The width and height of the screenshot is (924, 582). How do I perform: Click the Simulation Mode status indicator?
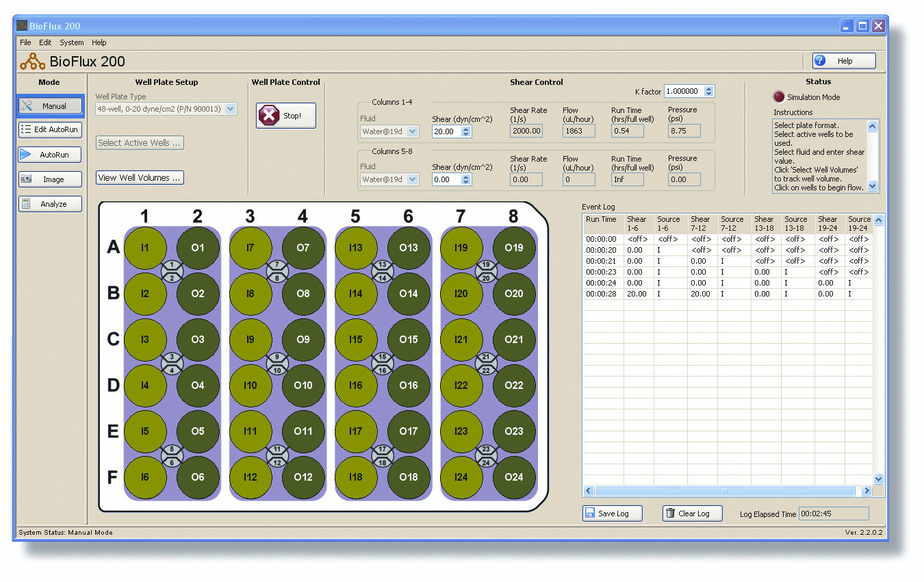click(779, 97)
